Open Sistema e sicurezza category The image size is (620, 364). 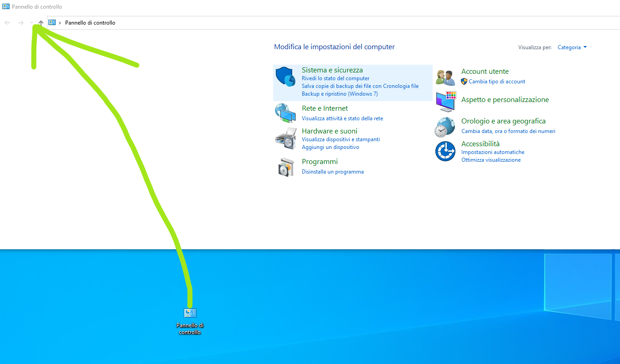tap(332, 70)
